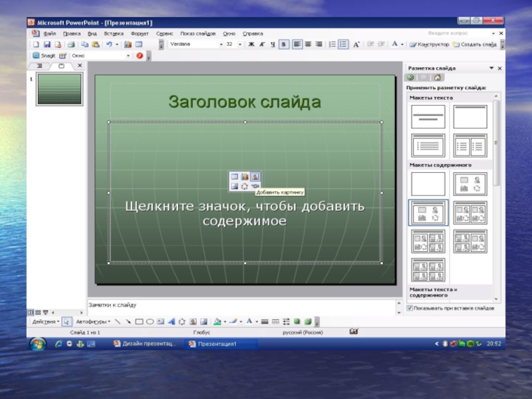Open the Автофигуры dropdown

tap(93, 322)
